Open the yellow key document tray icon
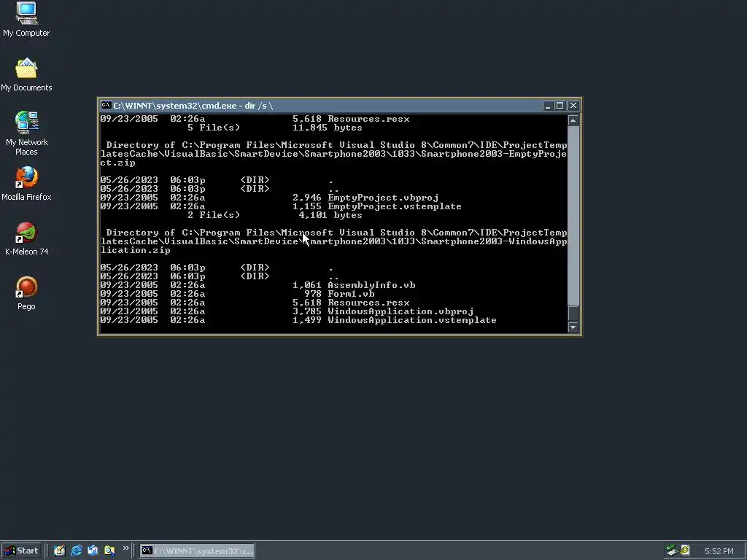Viewport: 747px width, 560px height. tap(685, 551)
